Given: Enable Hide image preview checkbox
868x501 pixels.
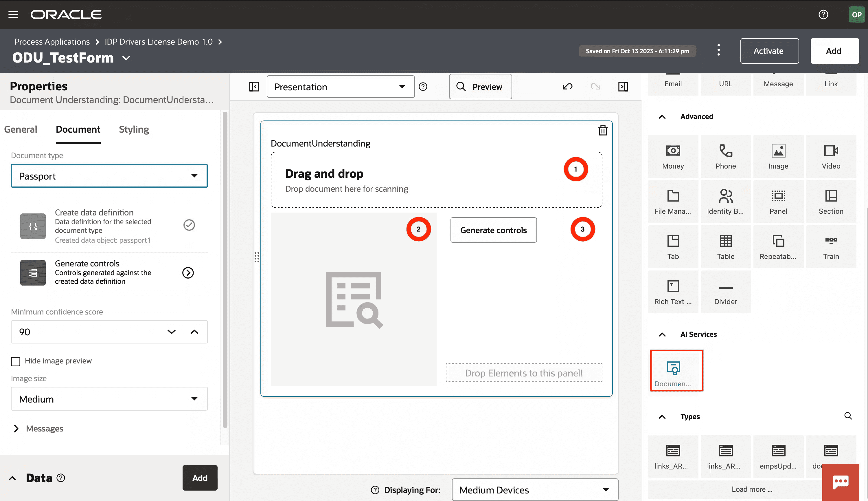Looking at the screenshot, I should 16,361.
